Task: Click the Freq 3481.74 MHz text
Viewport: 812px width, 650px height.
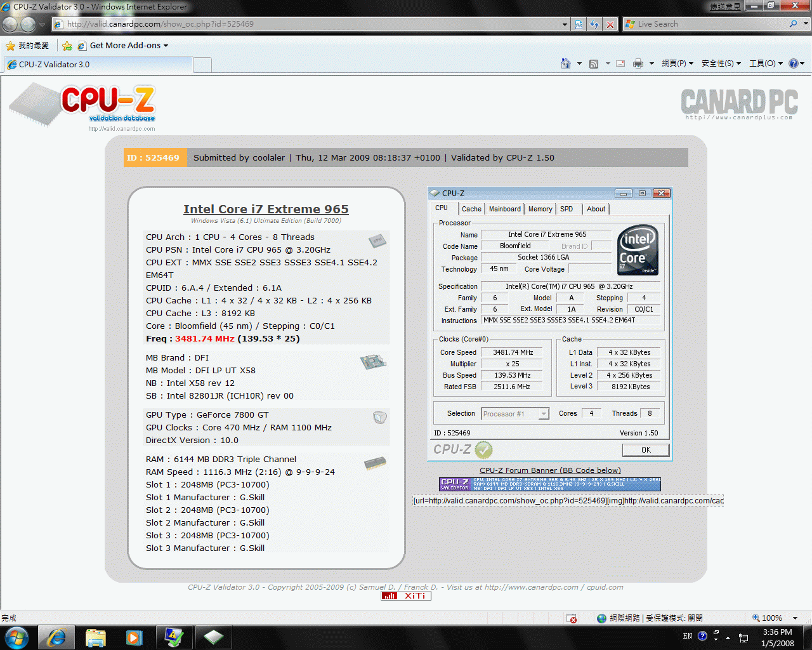Action: 223,339
